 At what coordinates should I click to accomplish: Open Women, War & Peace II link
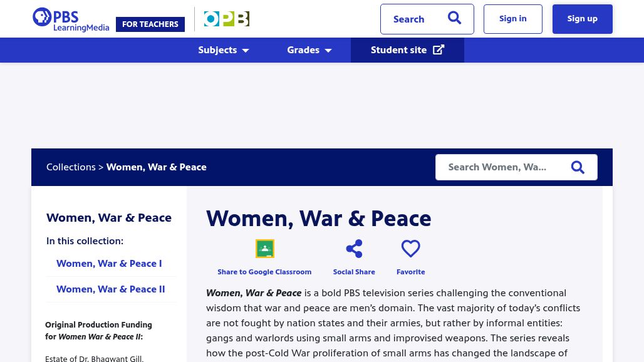(x=111, y=289)
